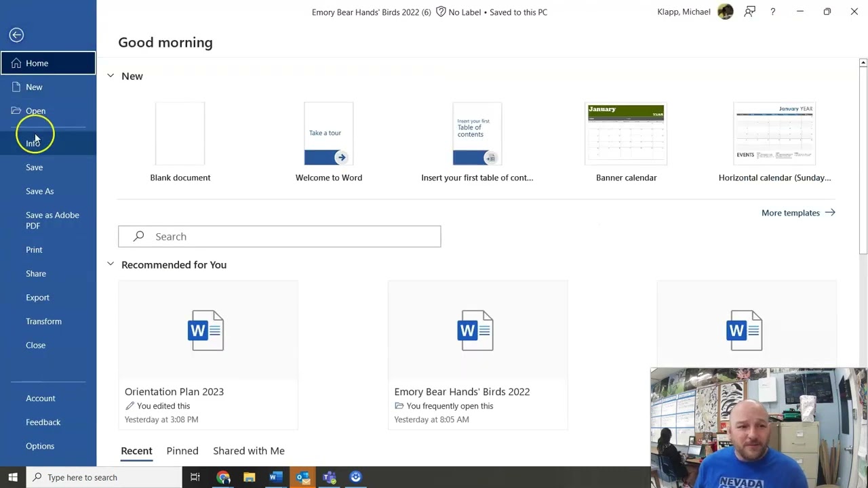Open Outlook from the taskbar

click(x=302, y=477)
